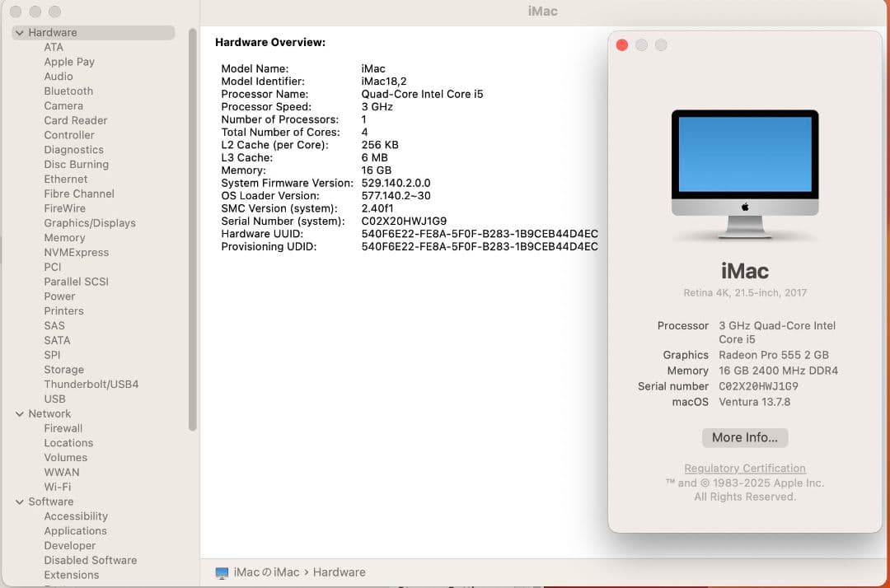
Task: Select Firewall under Network
Action: [63, 428]
